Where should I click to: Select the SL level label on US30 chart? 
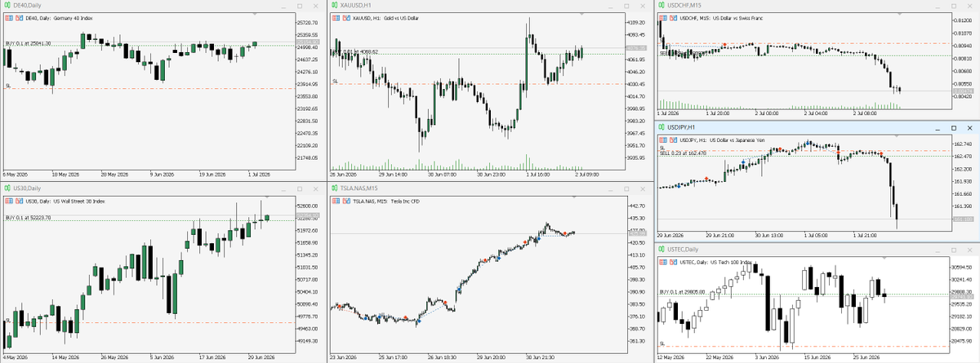click(7, 320)
